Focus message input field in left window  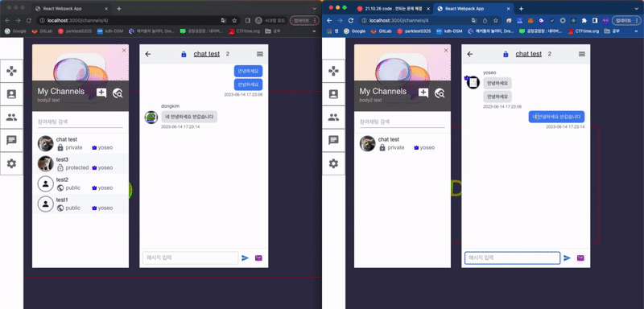[x=191, y=258]
